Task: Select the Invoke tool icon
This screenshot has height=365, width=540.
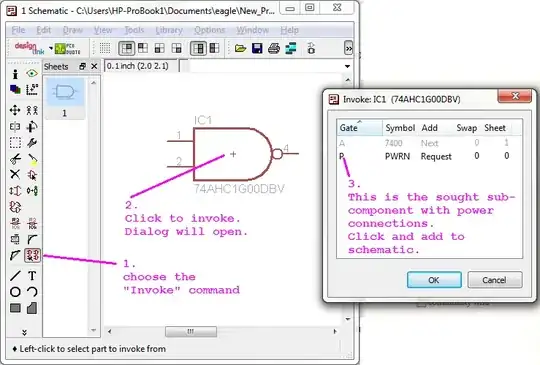Action: (32, 255)
